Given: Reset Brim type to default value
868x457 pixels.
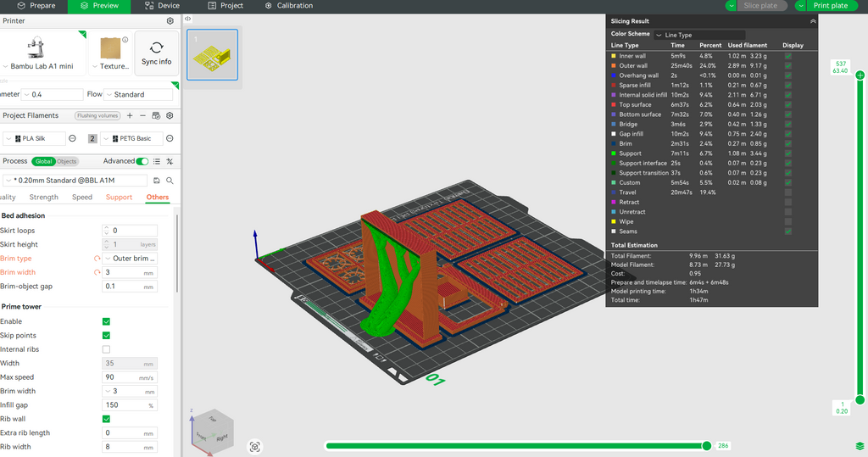Looking at the screenshot, I should click(97, 259).
